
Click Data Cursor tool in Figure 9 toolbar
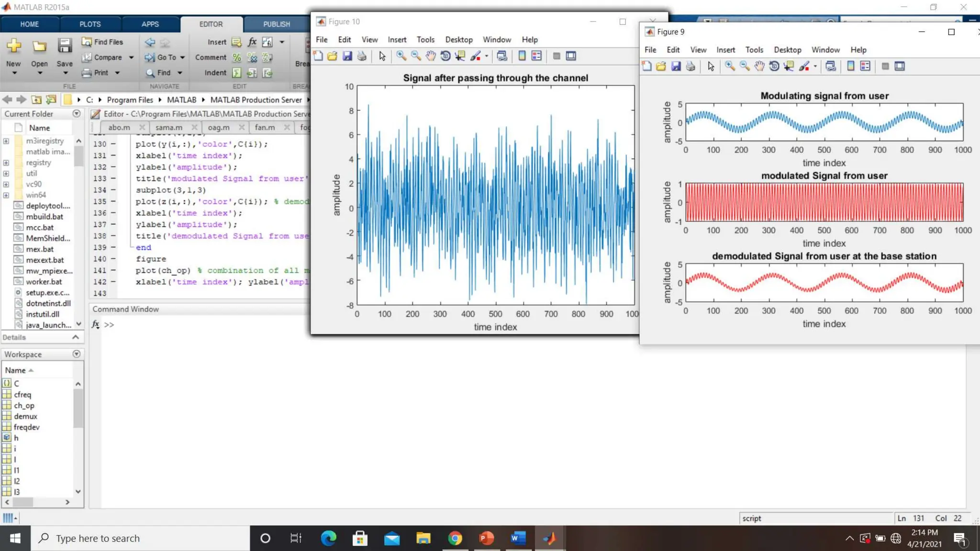(x=789, y=66)
